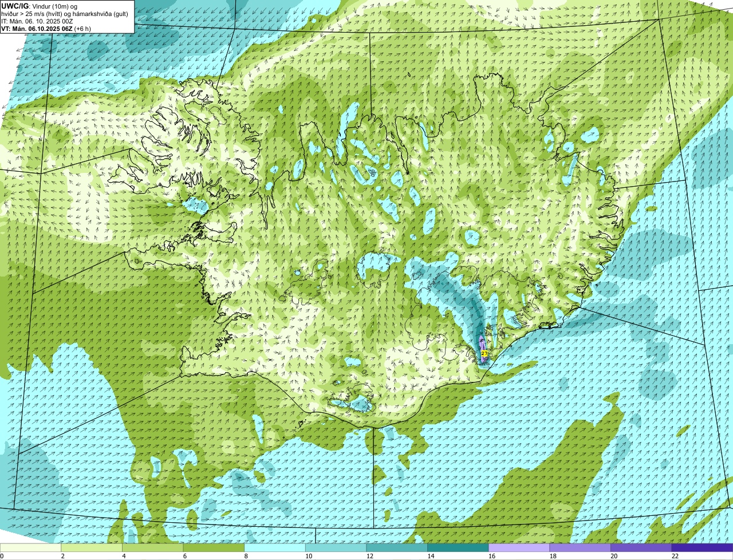Select the 2–4 m/s legend swatch
The height and width of the screenshot is (560, 733).
click(92, 548)
